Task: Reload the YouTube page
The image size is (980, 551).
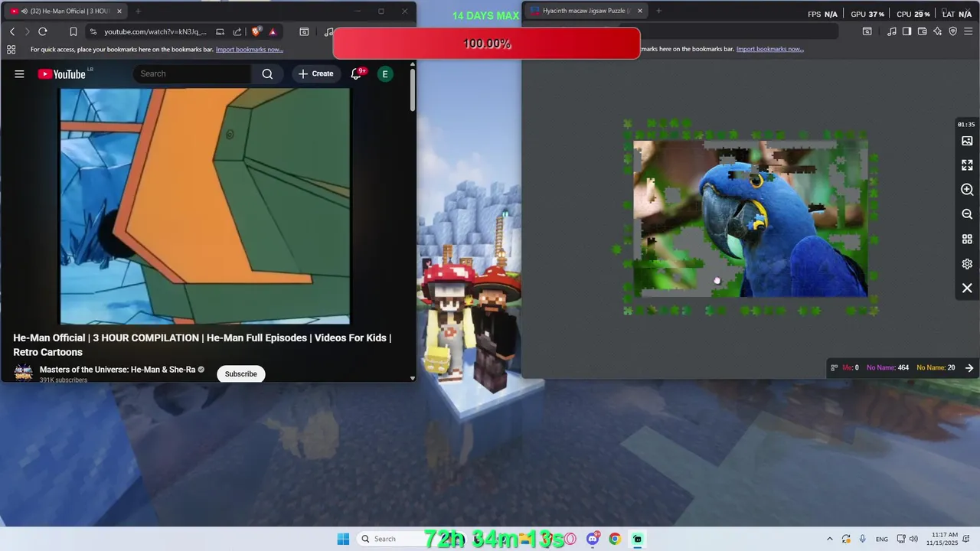Action: [x=43, y=31]
